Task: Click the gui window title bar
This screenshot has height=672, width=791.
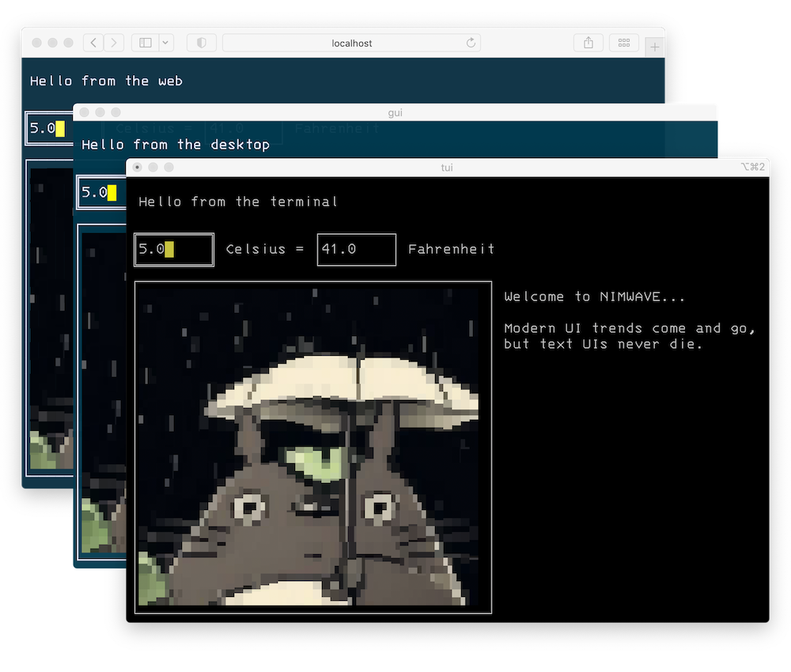Action: (x=395, y=112)
